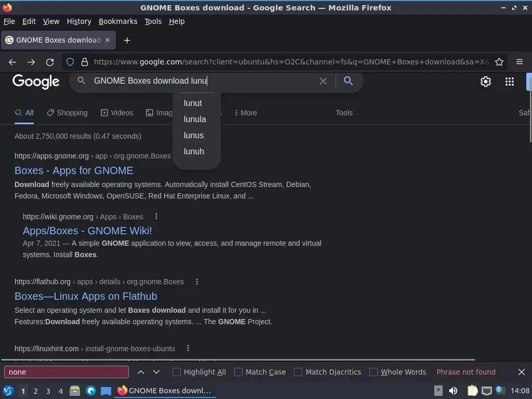Expand the More search filters menu
The height and width of the screenshot is (399, 532).
tap(246, 113)
